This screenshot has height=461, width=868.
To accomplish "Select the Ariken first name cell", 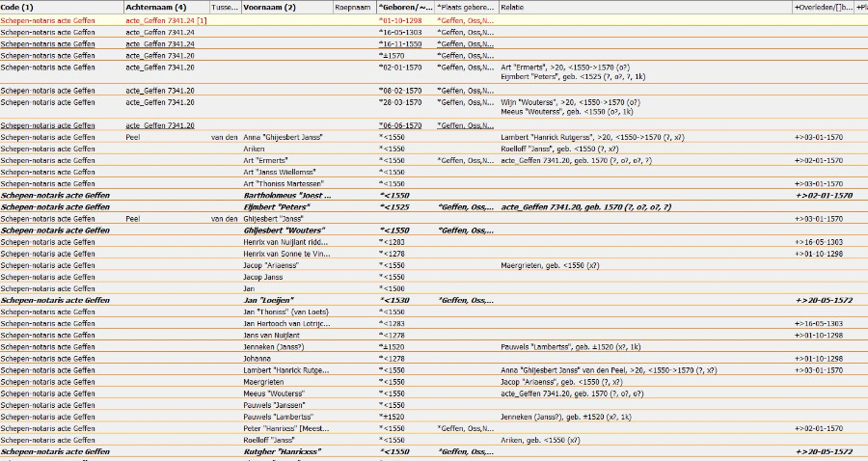I will (x=254, y=149).
